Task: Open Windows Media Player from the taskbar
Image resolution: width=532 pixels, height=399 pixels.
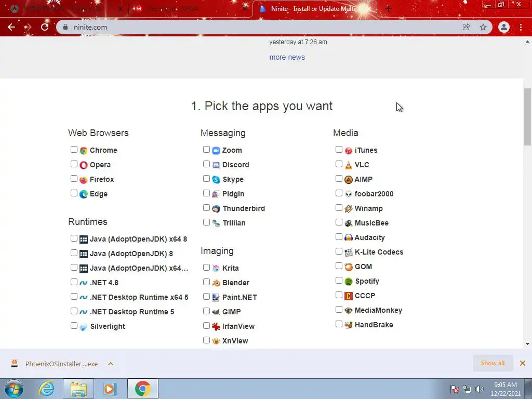Action: tap(110, 389)
